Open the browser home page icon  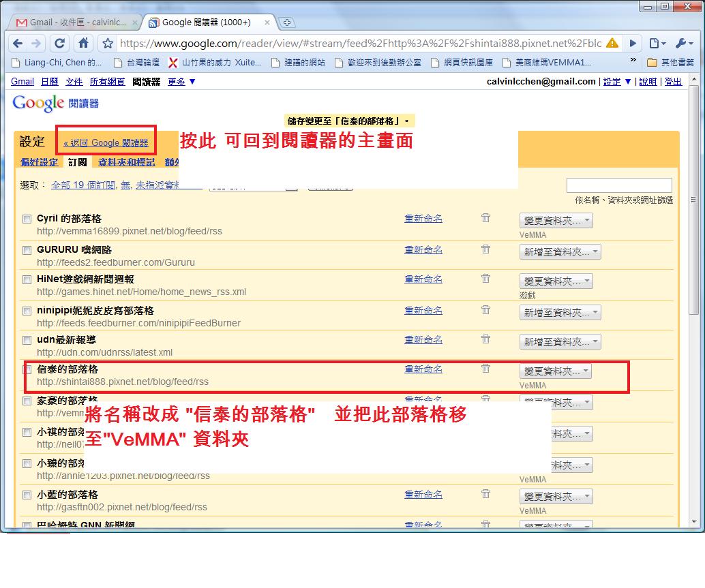point(83,43)
